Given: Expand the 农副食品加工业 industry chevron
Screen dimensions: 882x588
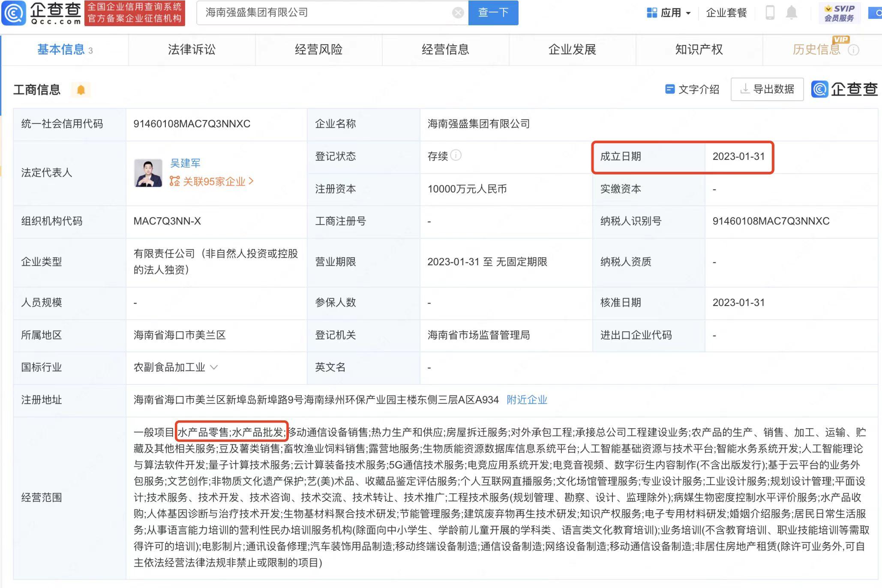Looking at the screenshot, I should pos(214,367).
